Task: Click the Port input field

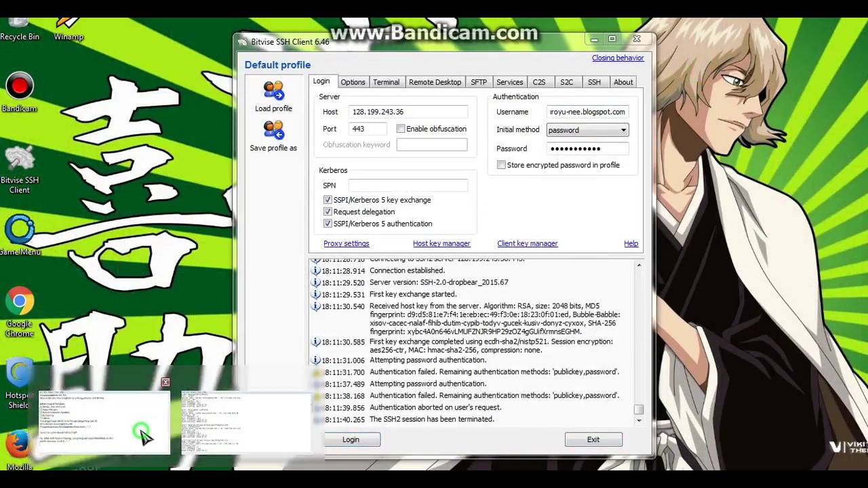Action: click(x=368, y=129)
